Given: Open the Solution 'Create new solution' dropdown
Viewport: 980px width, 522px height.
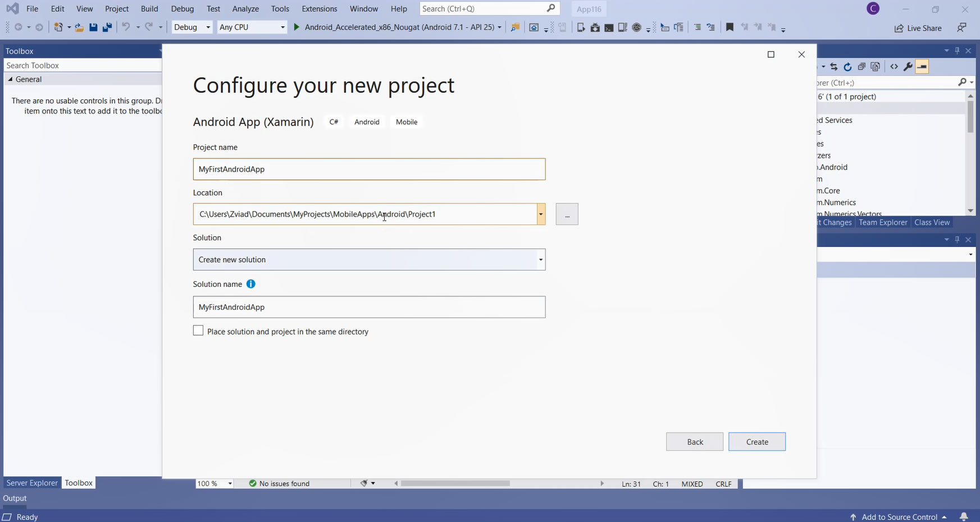Looking at the screenshot, I should (x=540, y=259).
